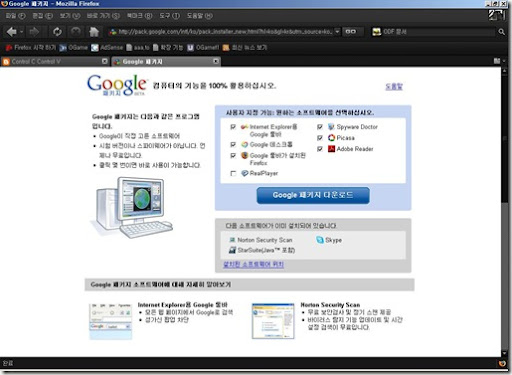Uncheck the Adobe Reader checkbox

pos(320,149)
